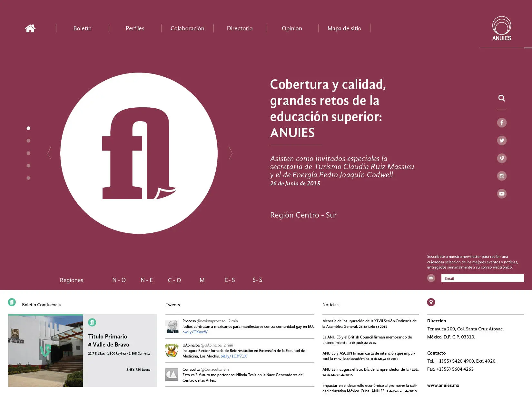Click the @revistaproceso handle

(x=211, y=321)
